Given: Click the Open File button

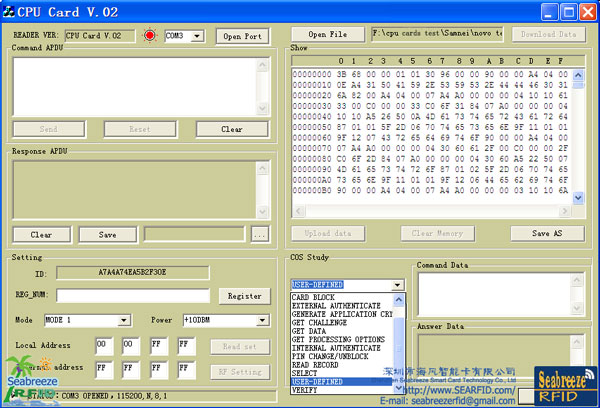Looking at the screenshot, I should (328, 34).
